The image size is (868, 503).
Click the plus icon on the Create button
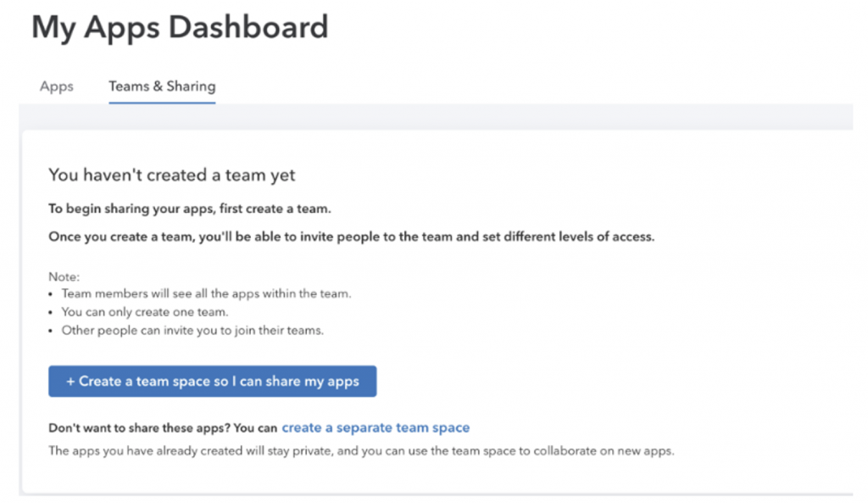point(70,382)
